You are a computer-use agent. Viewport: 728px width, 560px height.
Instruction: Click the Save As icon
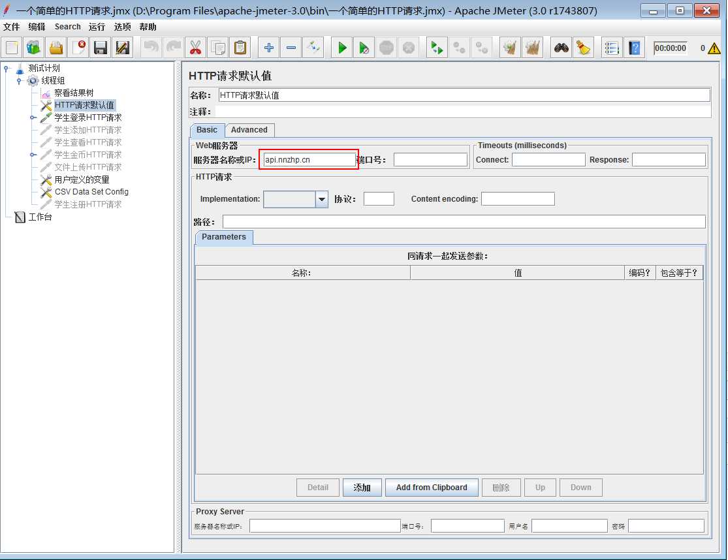(123, 48)
